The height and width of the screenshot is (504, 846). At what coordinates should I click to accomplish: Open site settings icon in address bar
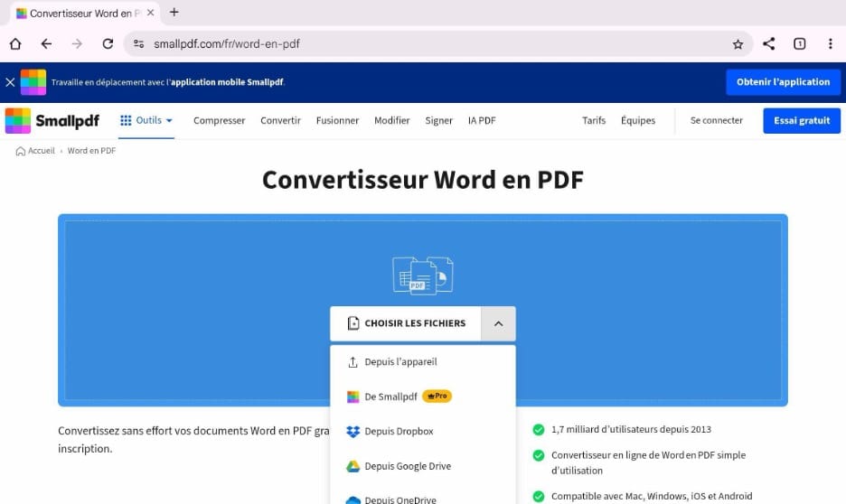[138, 43]
